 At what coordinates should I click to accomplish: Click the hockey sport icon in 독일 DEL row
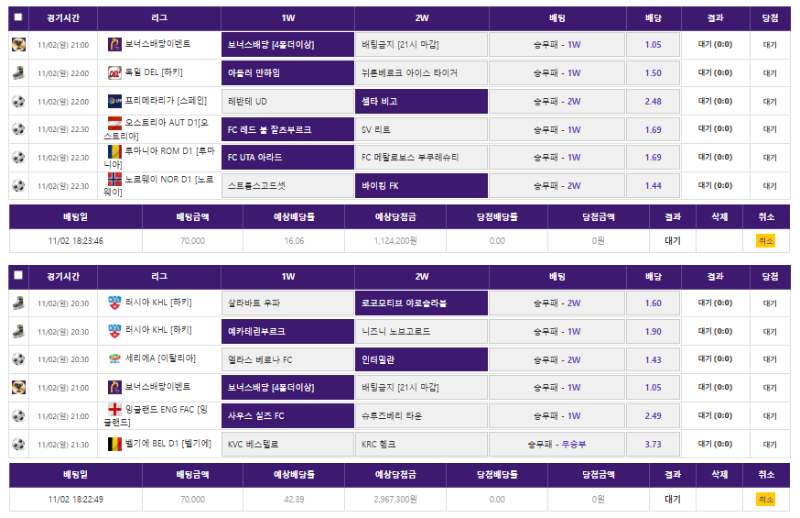tap(18, 73)
